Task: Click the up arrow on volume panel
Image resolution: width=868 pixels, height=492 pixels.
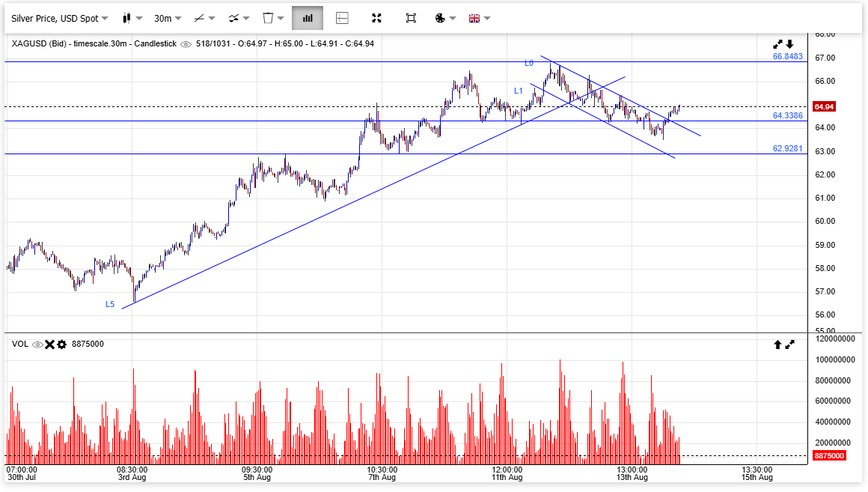Action: pyautogui.click(x=777, y=344)
